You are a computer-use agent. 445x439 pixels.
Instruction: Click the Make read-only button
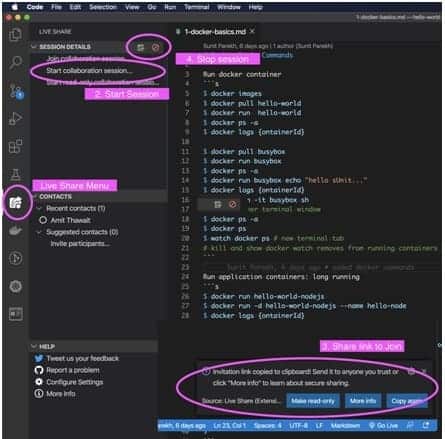313,401
